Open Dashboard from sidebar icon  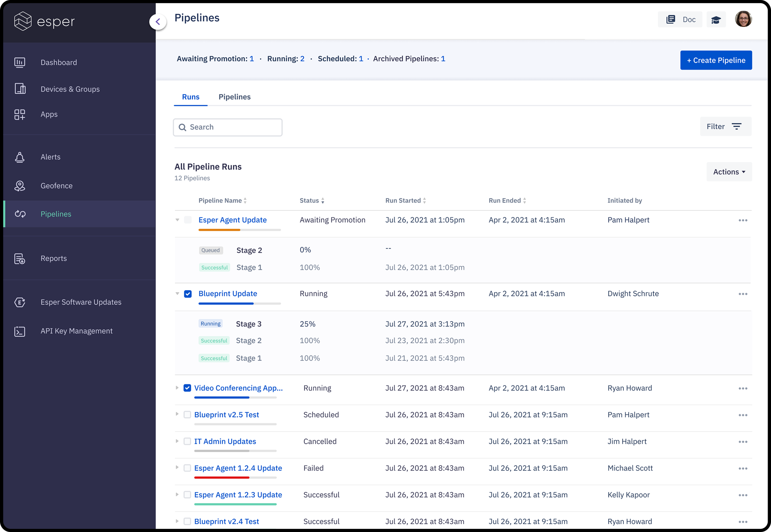(20, 62)
